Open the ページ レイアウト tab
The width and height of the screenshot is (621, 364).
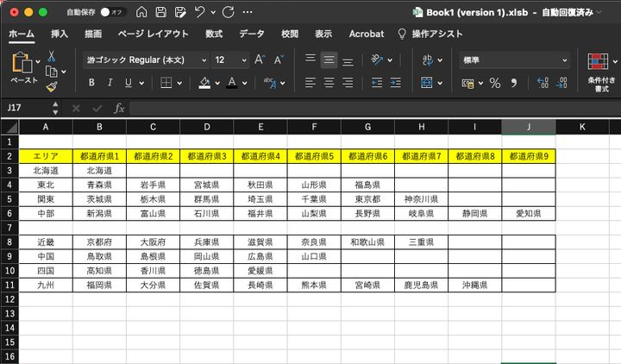point(152,34)
